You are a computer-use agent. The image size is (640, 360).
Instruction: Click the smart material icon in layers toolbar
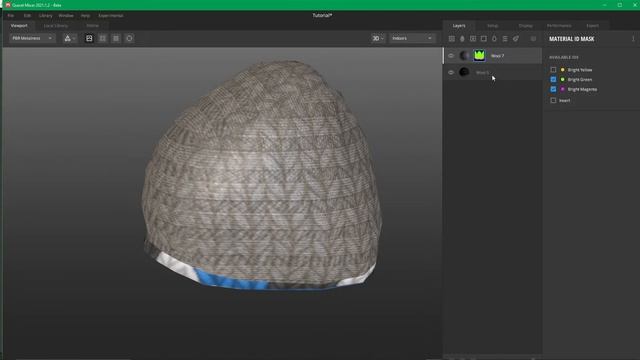point(516,39)
